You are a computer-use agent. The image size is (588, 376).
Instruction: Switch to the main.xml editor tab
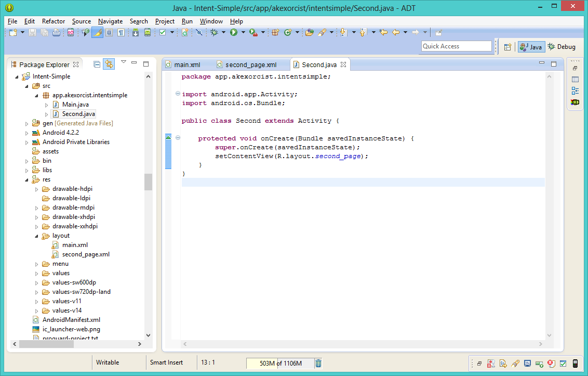click(x=187, y=64)
